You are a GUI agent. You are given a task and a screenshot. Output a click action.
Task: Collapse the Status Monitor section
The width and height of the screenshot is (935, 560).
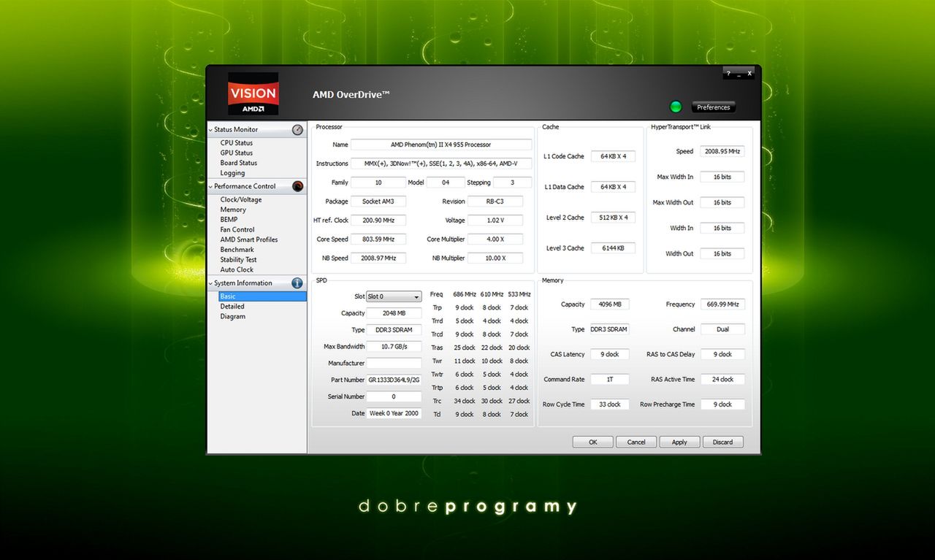point(210,129)
